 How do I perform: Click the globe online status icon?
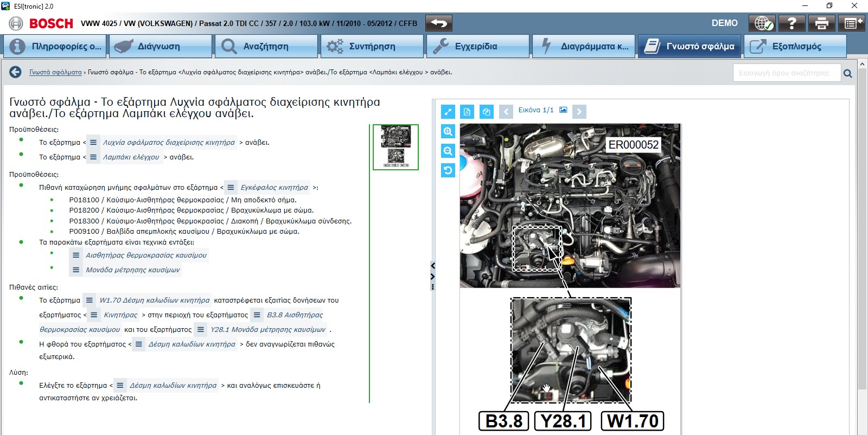762,23
